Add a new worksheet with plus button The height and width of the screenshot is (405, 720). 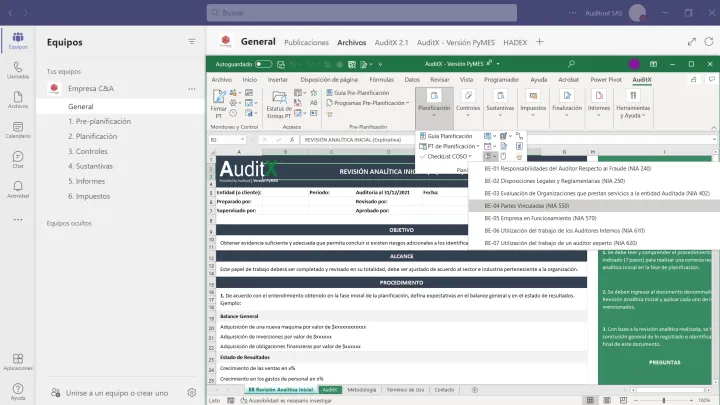(x=474, y=390)
